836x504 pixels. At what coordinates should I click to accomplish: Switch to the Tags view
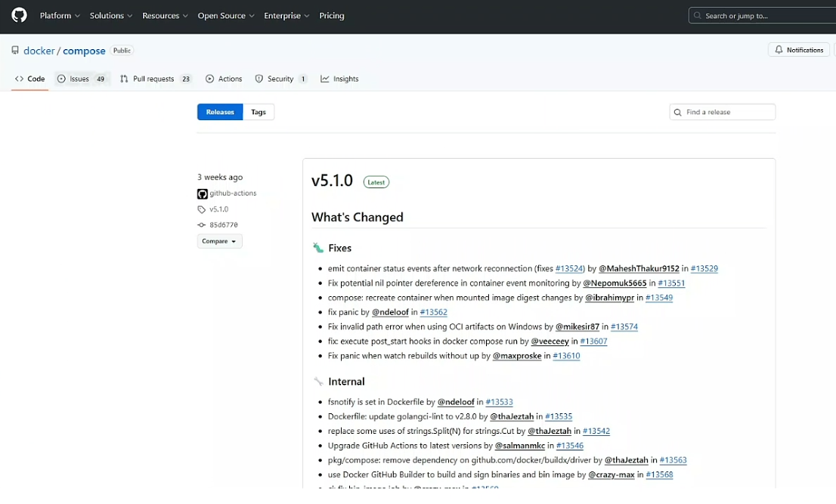[x=259, y=112]
